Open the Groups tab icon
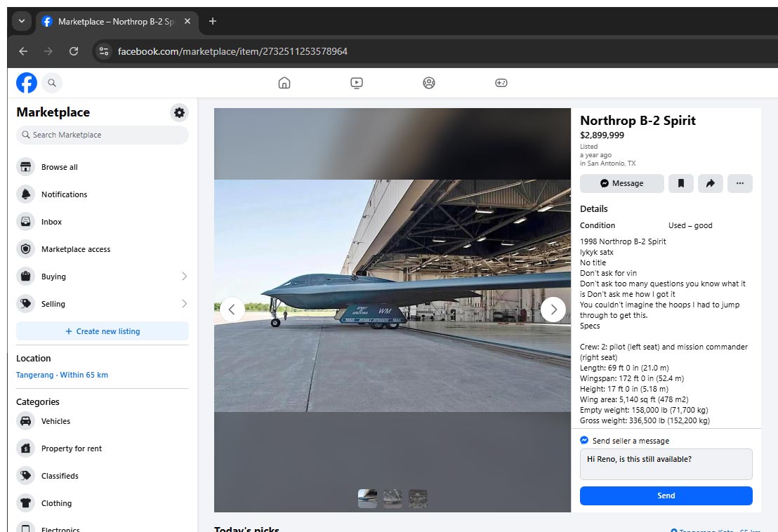Viewport: 778px width, 532px height. pyautogui.click(x=429, y=83)
